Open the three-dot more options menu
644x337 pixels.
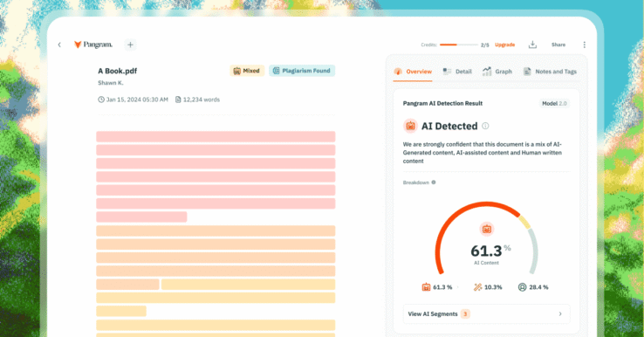(x=584, y=45)
